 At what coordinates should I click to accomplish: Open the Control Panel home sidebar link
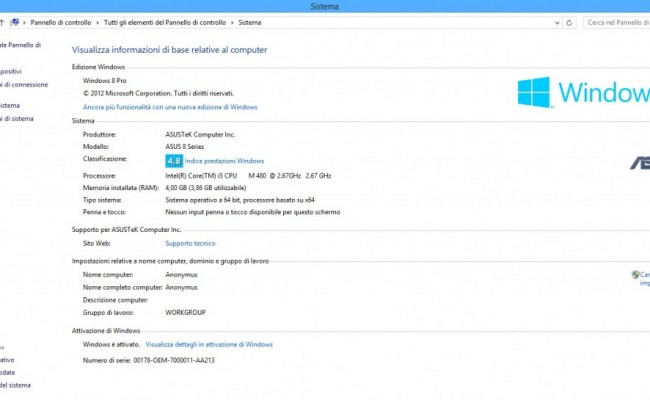(x=20, y=45)
